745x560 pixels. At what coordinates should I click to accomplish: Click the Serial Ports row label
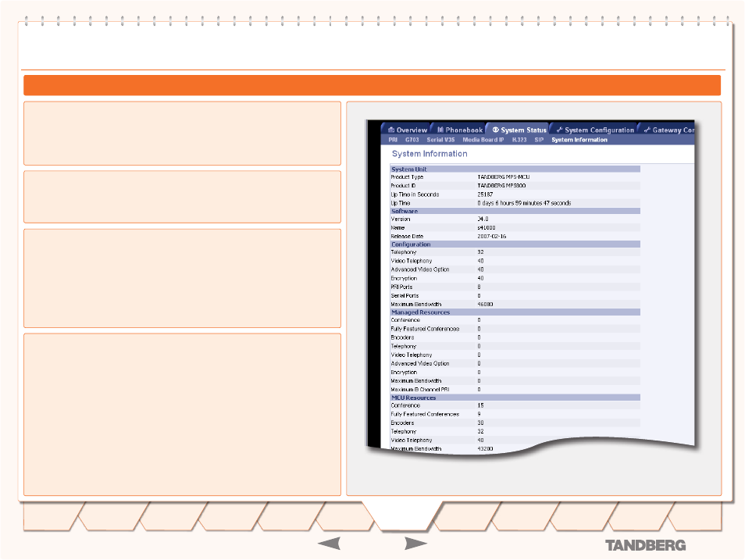pos(405,296)
